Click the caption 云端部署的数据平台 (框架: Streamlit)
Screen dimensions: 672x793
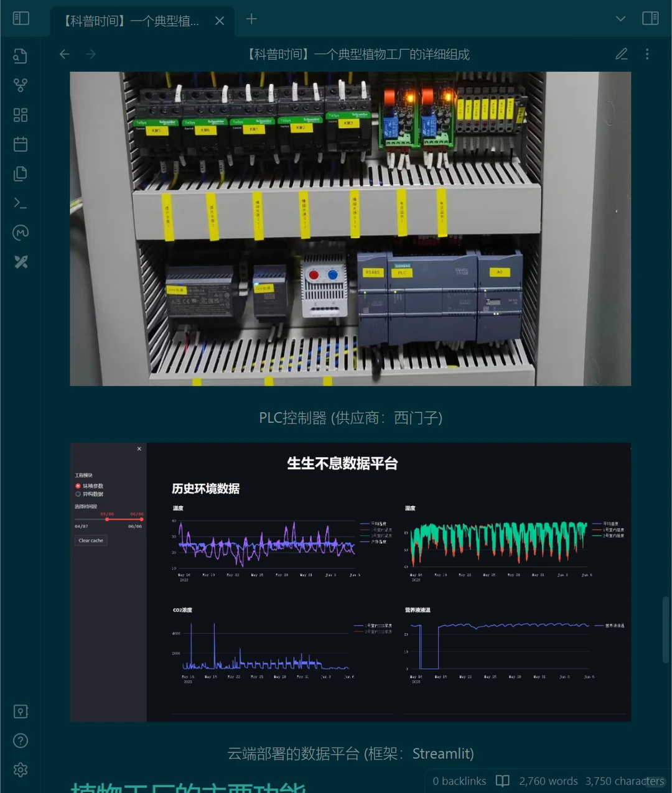(350, 754)
